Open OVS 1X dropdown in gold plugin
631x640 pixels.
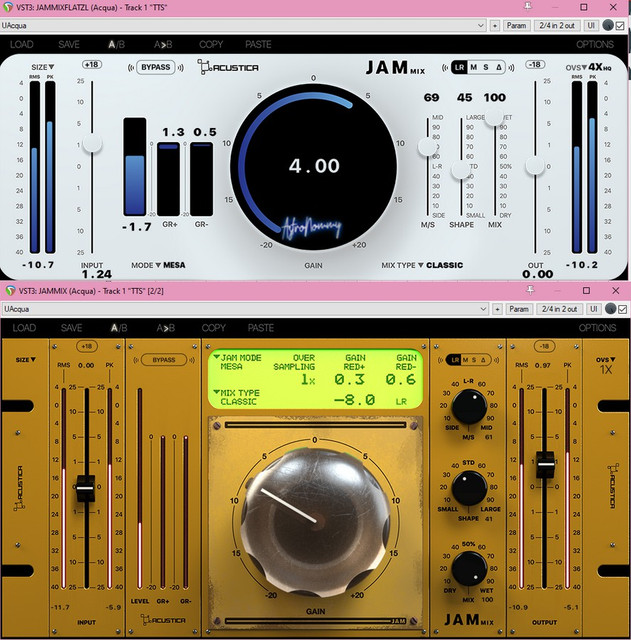(605, 365)
